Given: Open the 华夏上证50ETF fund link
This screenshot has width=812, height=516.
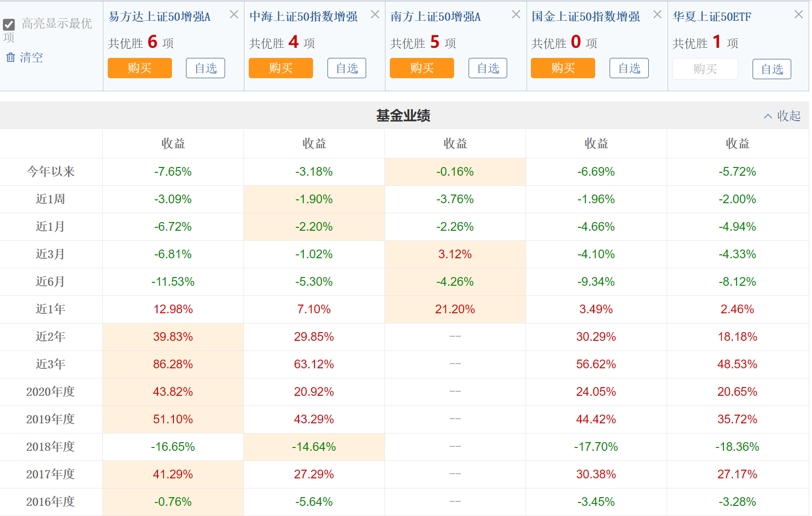Looking at the screenshot, I should point(712,17).
